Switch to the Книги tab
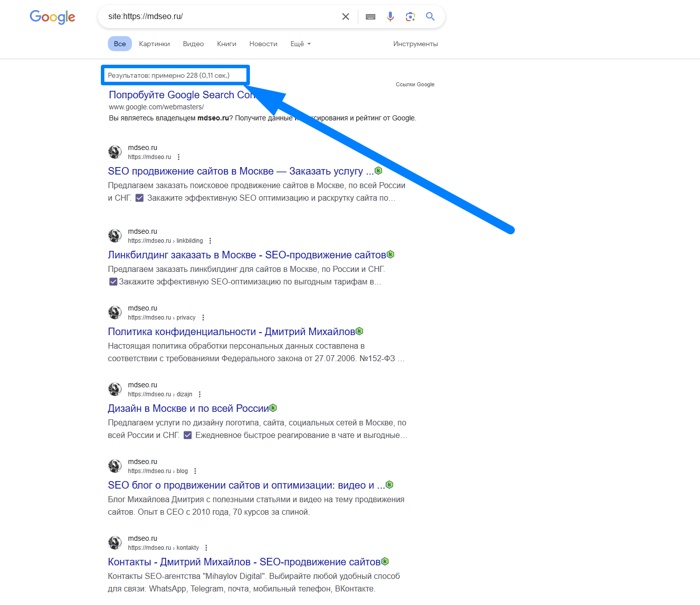This screenshot has width=700, height=605. pos(227,44)
